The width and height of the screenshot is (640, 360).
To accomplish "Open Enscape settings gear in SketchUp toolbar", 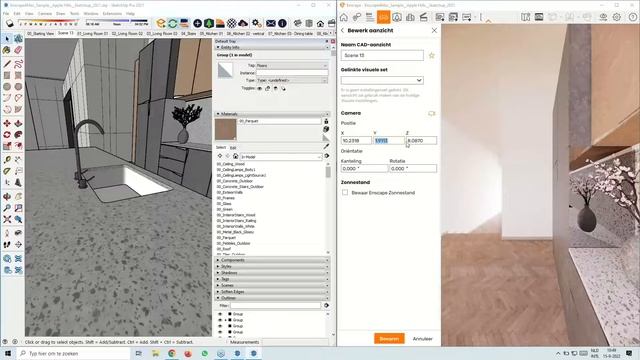I will click(x=256, y=23).
